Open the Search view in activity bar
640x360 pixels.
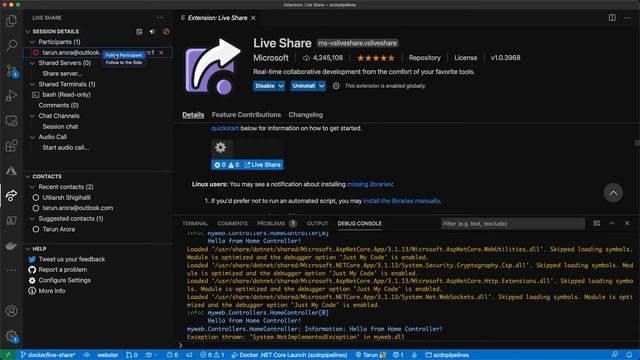tap(11, 45)
